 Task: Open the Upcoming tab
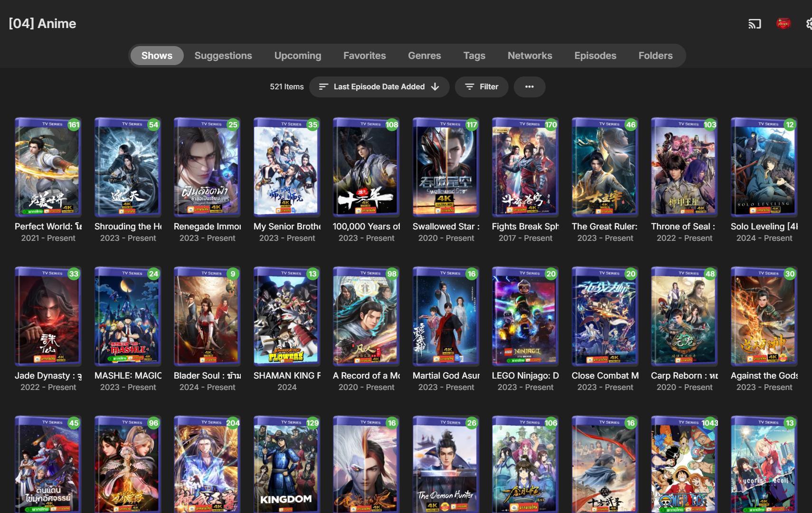[298, 56]
